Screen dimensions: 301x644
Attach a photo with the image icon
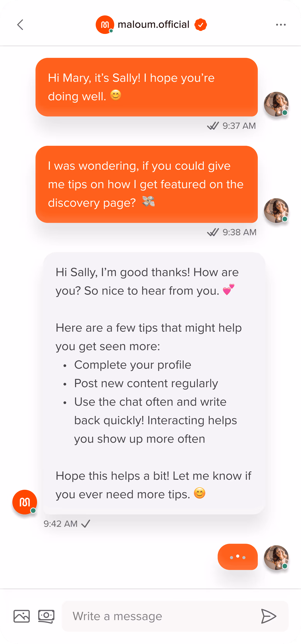22,616
